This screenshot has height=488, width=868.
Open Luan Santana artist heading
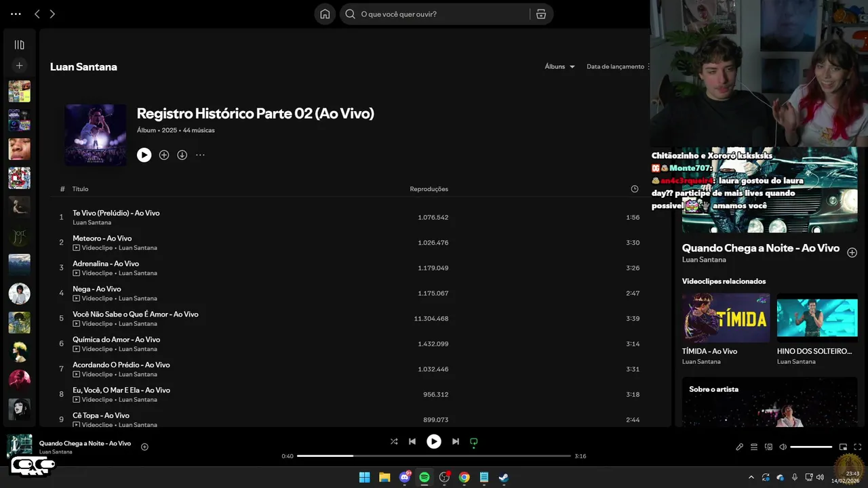(83, 66)
